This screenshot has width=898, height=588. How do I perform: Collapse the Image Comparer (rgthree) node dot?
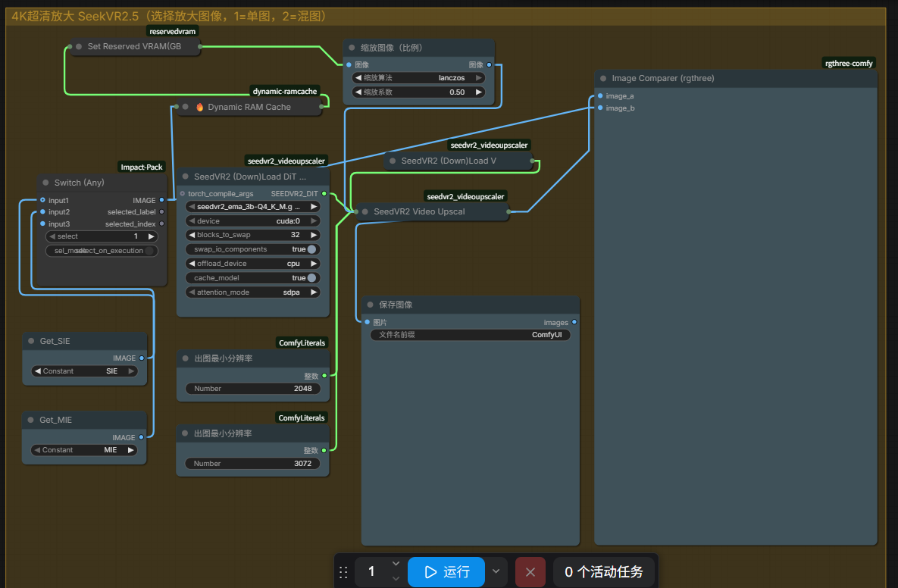[603, 79]
